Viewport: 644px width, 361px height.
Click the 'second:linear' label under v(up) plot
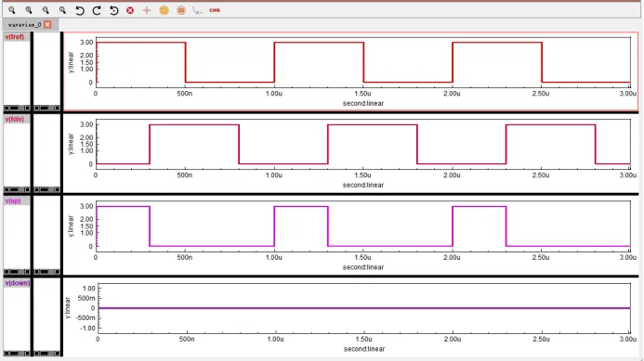pyautogui.click(x=363, y=267)
